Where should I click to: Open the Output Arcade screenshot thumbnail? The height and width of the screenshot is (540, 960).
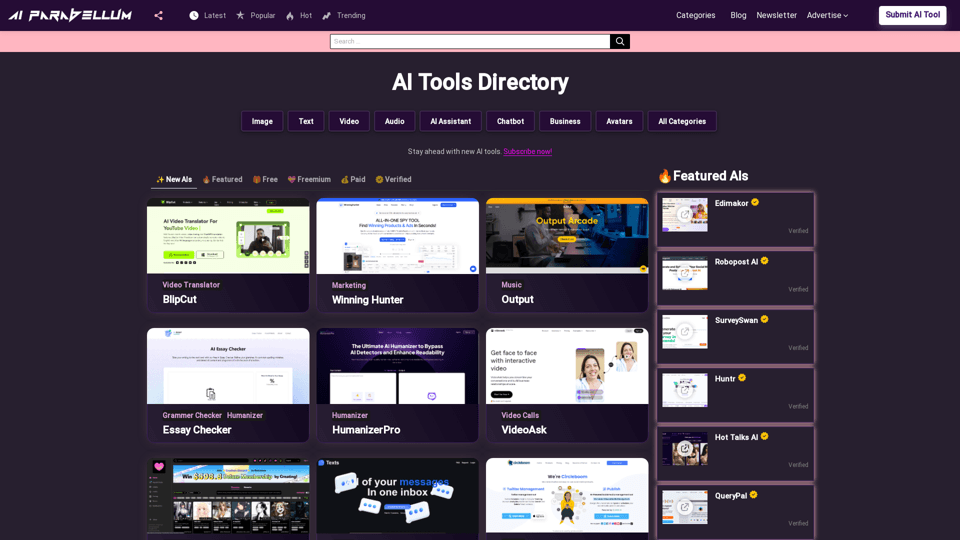pos(567,236)
